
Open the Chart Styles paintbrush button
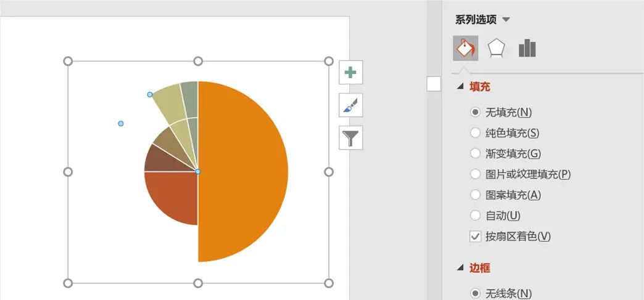350,106
